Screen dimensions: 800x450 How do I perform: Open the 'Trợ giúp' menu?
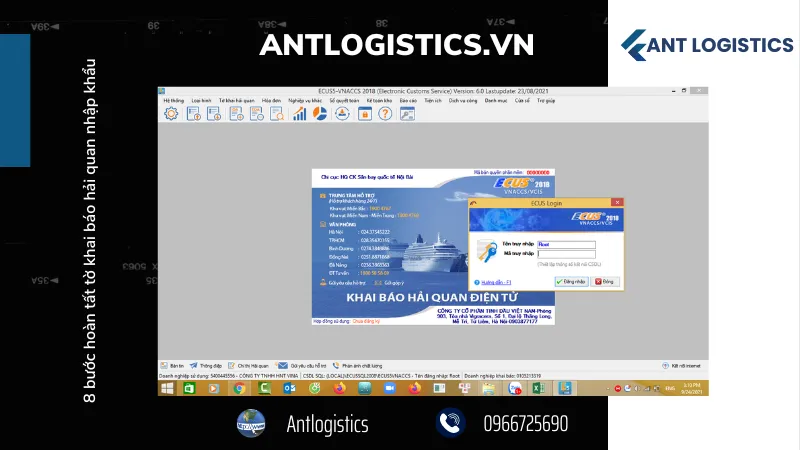(x=546, y=100)
